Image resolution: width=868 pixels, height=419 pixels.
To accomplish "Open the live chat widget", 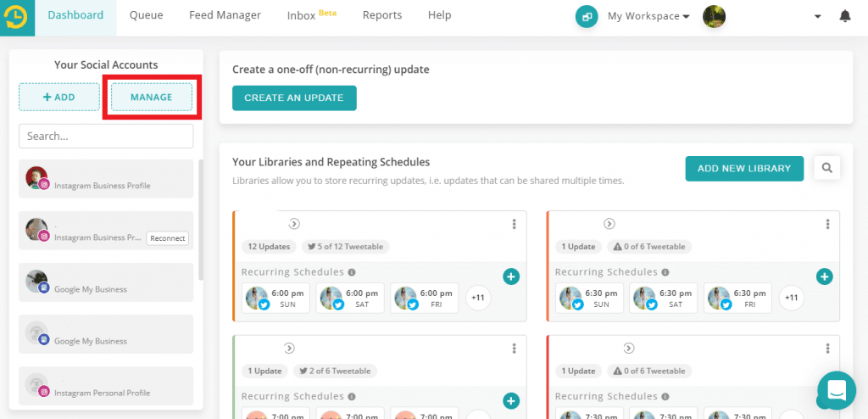I will click(x=837, y=390).
